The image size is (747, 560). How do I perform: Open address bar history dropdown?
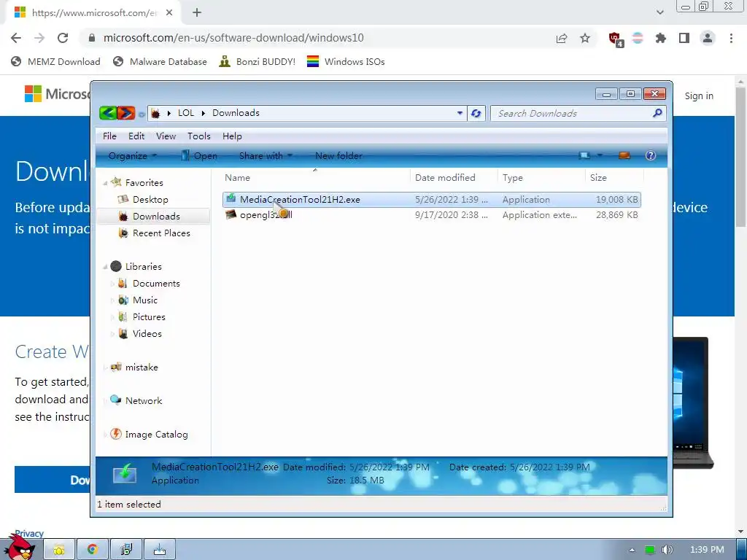tap(460, 113)
